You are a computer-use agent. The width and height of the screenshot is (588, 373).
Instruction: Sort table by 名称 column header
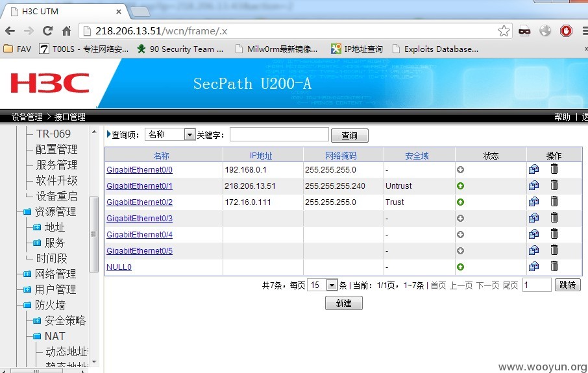coord(161,156)
